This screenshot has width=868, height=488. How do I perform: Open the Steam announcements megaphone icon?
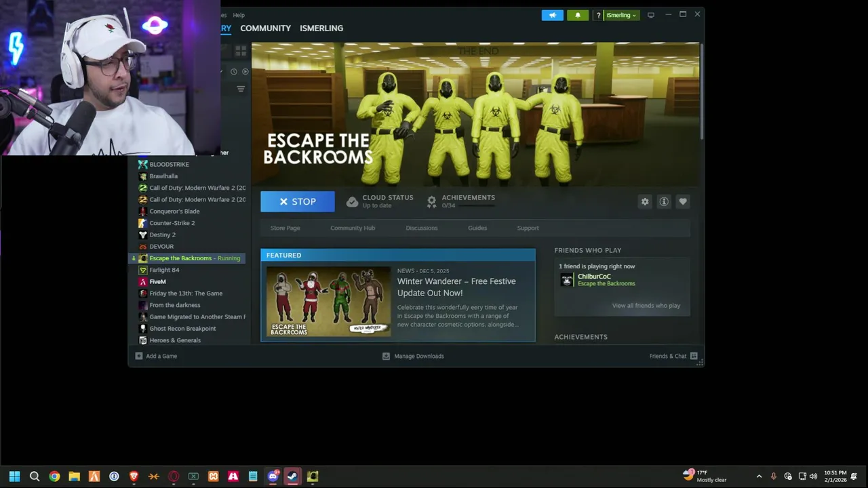tap(552, 15)
